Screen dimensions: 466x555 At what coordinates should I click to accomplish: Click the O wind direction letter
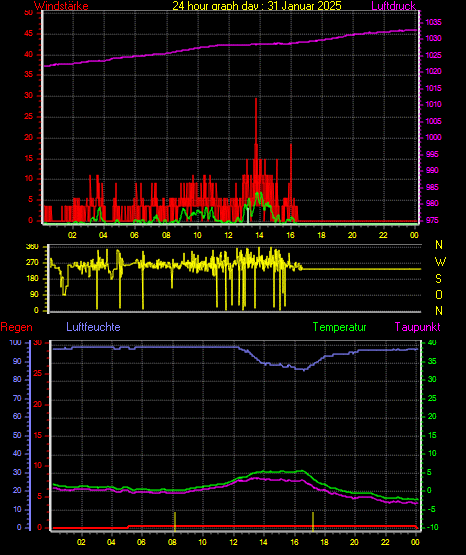439,294
